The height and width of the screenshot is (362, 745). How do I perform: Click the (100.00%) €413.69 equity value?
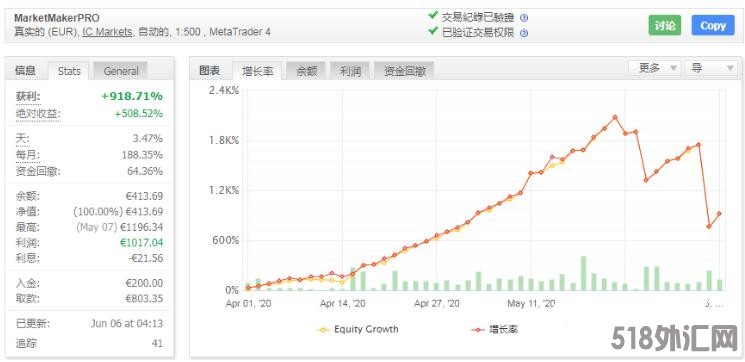pyautogui.click(x=118, y=211)
